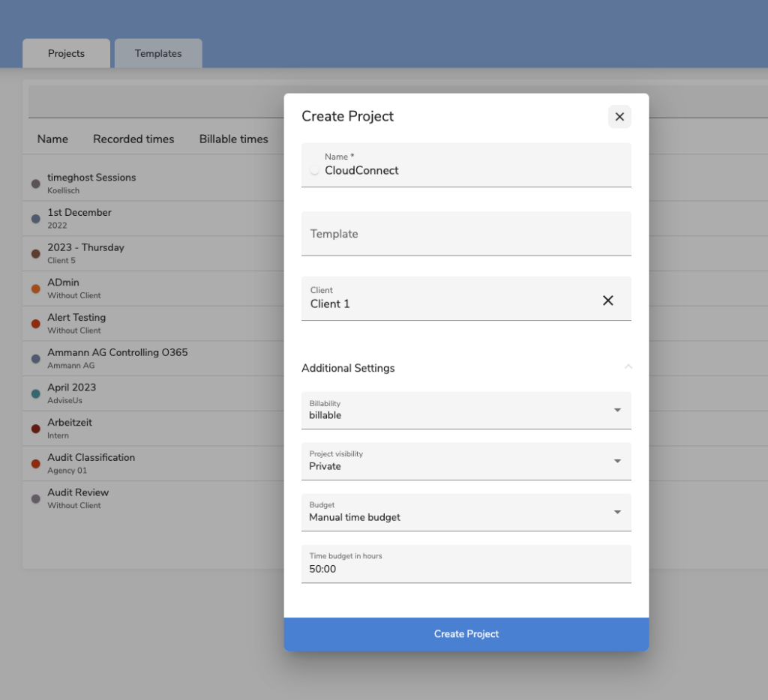Screen dimensions: 768x700
Task: Click the project color circle beside the Name field
Action: [x=314, y=171]
